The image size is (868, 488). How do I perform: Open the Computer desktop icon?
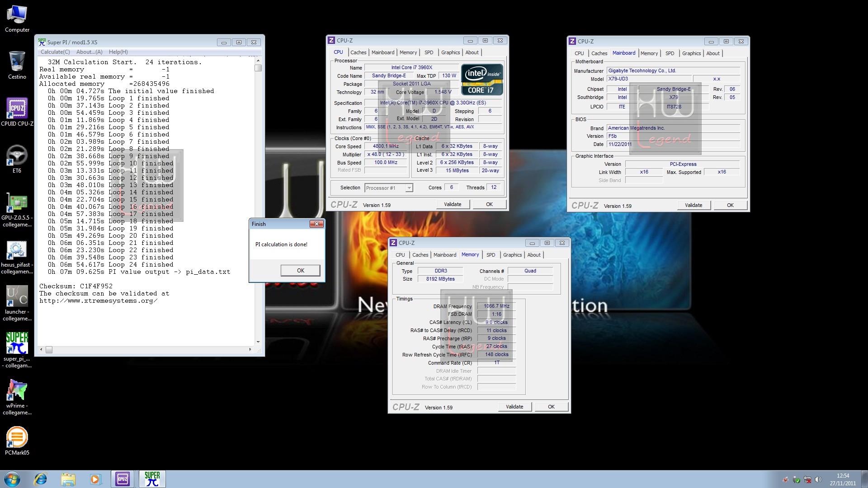point(17,19)
